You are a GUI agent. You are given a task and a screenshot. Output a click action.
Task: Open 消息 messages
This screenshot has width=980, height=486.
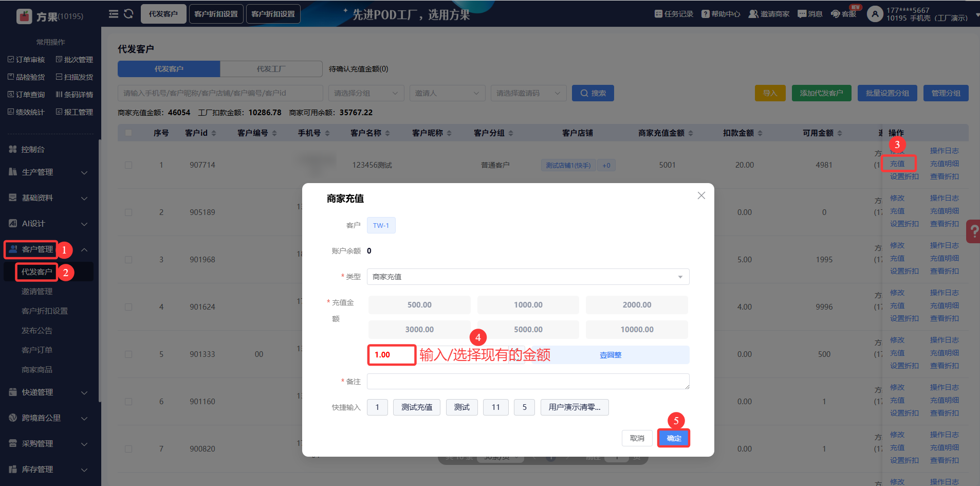(810, 14)
